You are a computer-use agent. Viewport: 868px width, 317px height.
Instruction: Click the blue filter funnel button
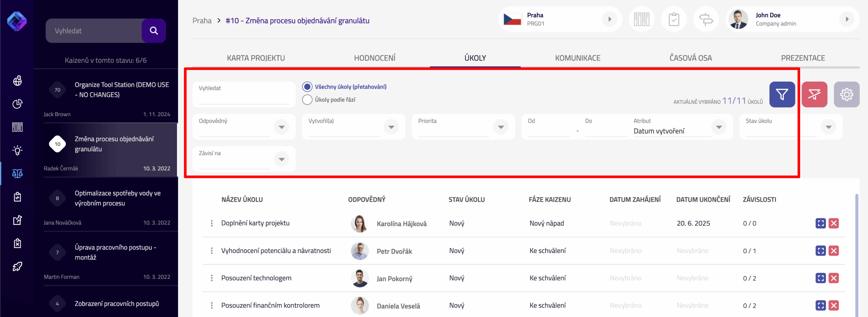[782, 95]
